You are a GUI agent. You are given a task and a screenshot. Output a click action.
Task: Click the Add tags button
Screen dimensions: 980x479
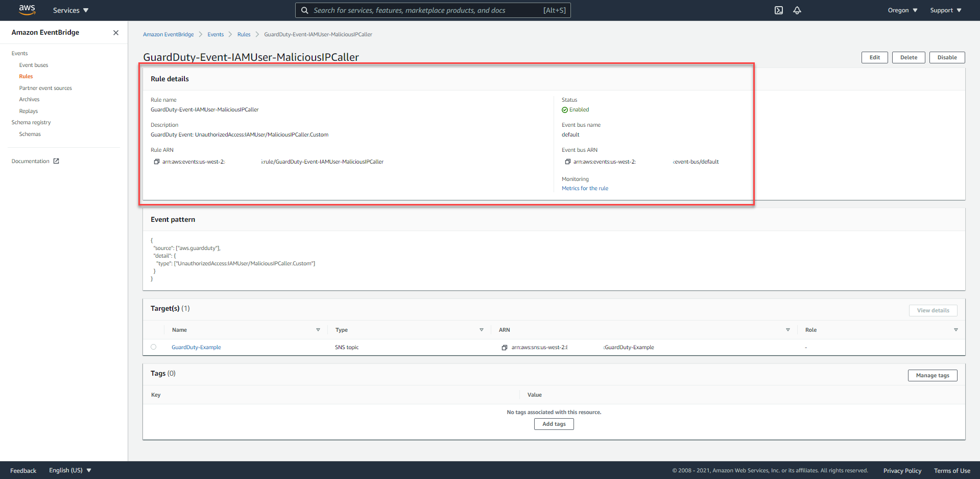coord(554,424)
